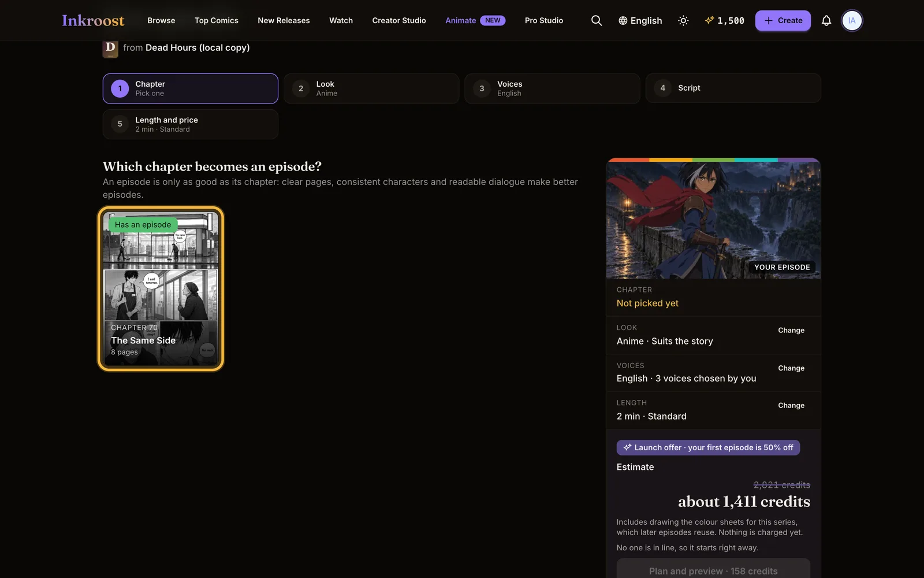924x578 pixels.
Task: Change the Voices setting
Action: coord(791,368)
